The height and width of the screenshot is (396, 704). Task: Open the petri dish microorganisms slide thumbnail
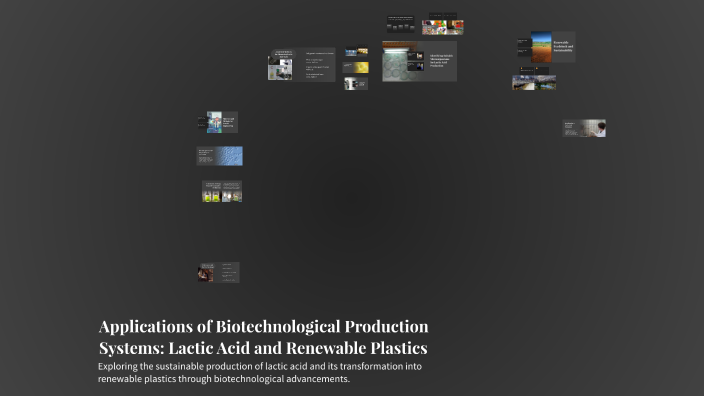point(419,61)
